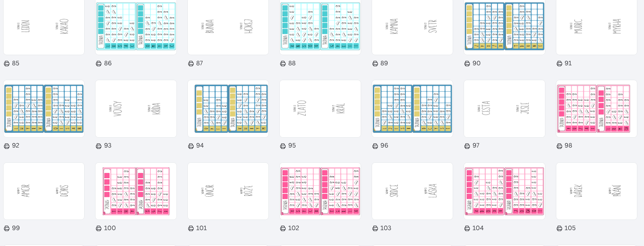Screen dimensions: 644x246
Task: Click the printer icon beside page 91
Action: pos(559,64)
